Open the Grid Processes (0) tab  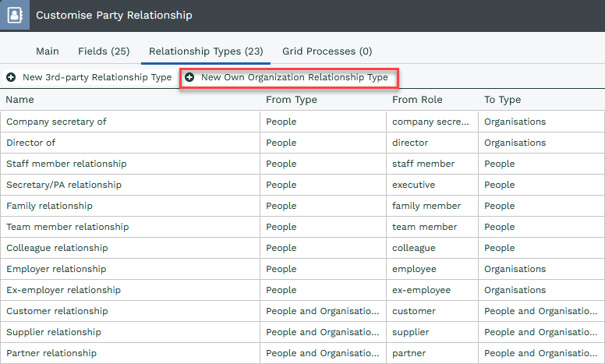(327, 51)
